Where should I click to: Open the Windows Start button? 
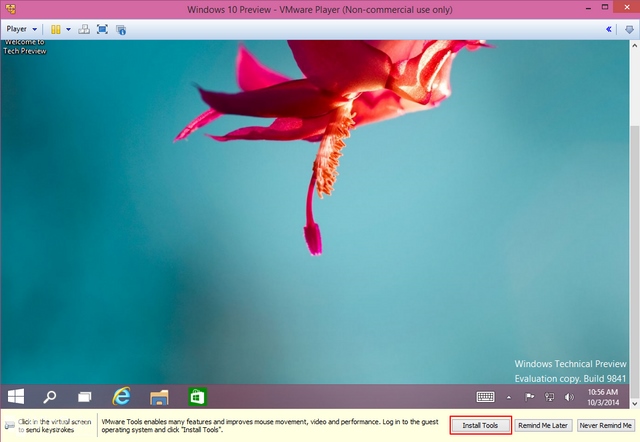(x=16, y=396)
